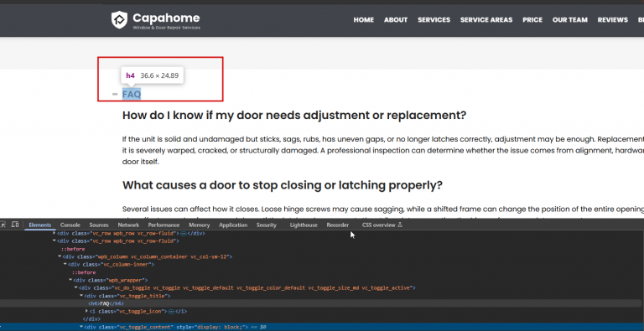Select the h4 FAQ line in Elements tree
This screenshot has height=331, width=644.
coord(320,303)
